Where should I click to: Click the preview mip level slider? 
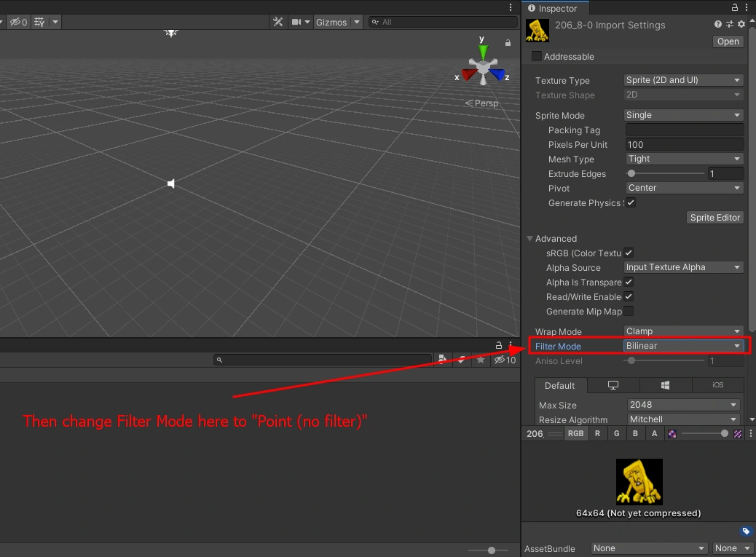pyautogui.click(x=704, y=434)
